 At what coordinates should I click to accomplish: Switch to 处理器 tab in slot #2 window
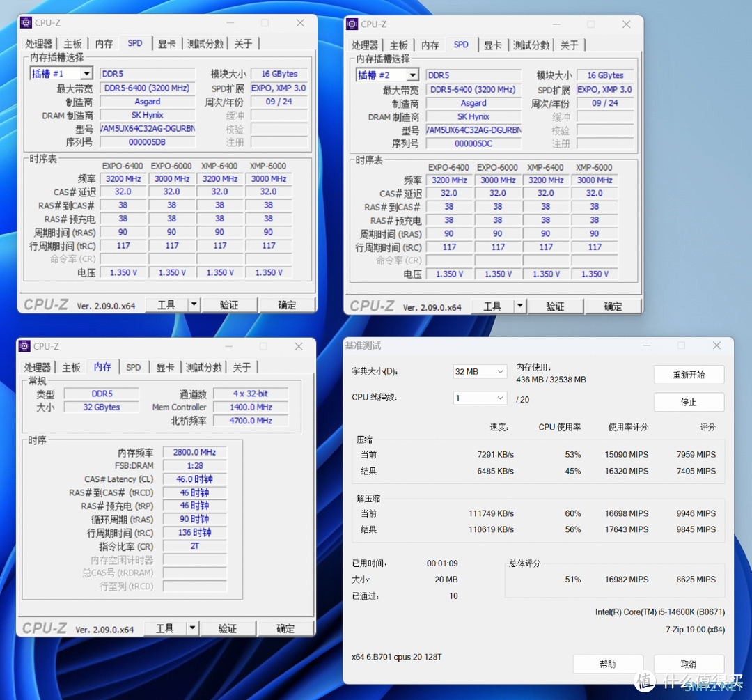coord(365,45)
